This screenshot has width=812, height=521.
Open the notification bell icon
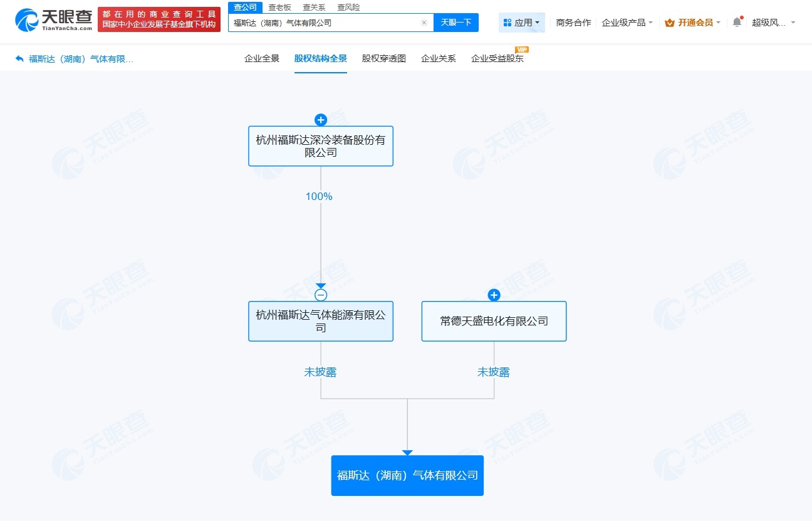[x=737, y=21]
